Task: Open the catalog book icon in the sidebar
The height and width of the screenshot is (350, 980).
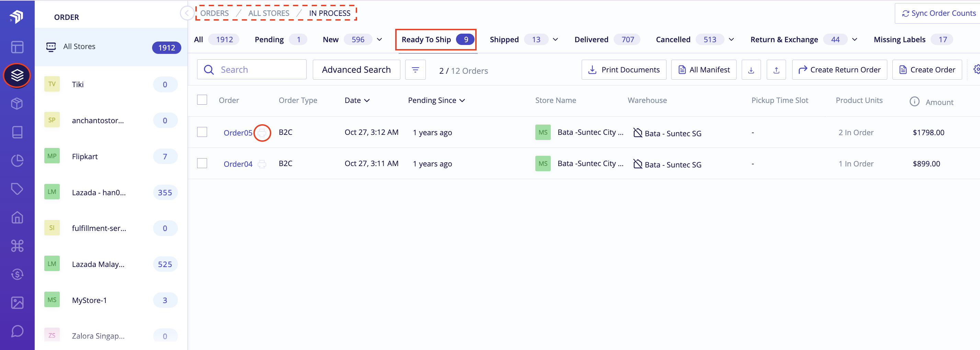Action: [17, 132]
